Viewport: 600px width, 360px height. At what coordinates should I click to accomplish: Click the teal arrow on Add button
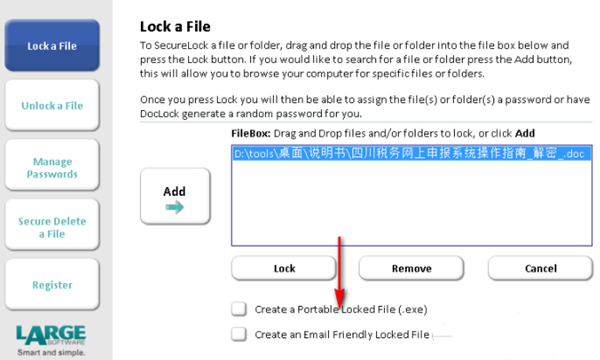[174, 207]
